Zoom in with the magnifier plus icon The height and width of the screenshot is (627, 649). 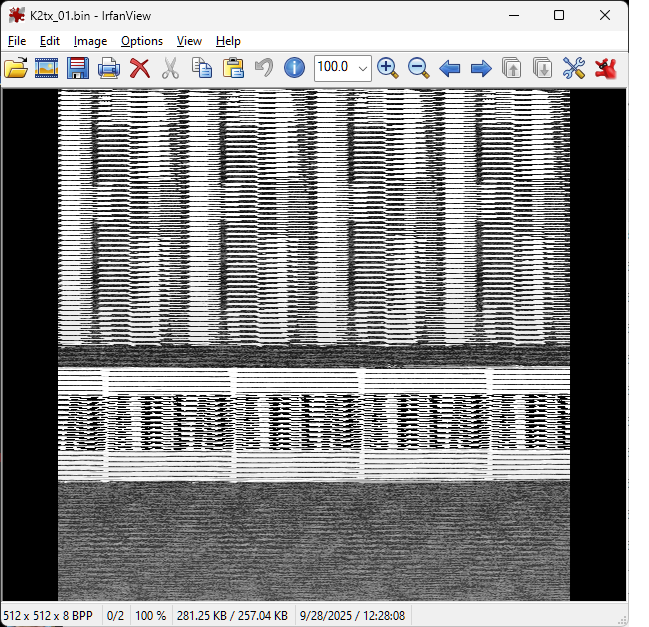pos(388,68)
